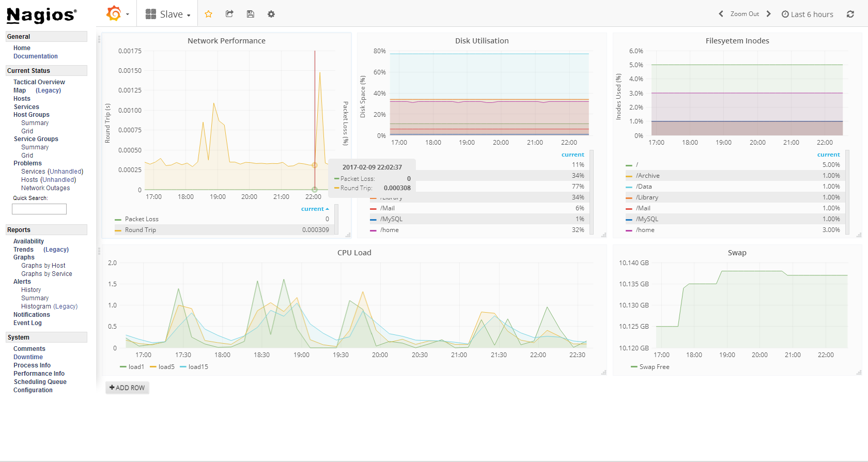Sort Network Performance legend by current
The height and width of the screenshot is (462, 868).
(x=315, y=209)
